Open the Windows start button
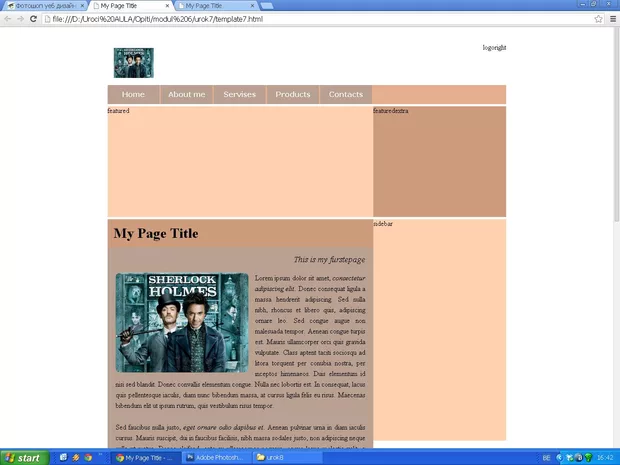The width and height of the screenshot is (620, 465). pyautogui.click(x=25, y=457)
